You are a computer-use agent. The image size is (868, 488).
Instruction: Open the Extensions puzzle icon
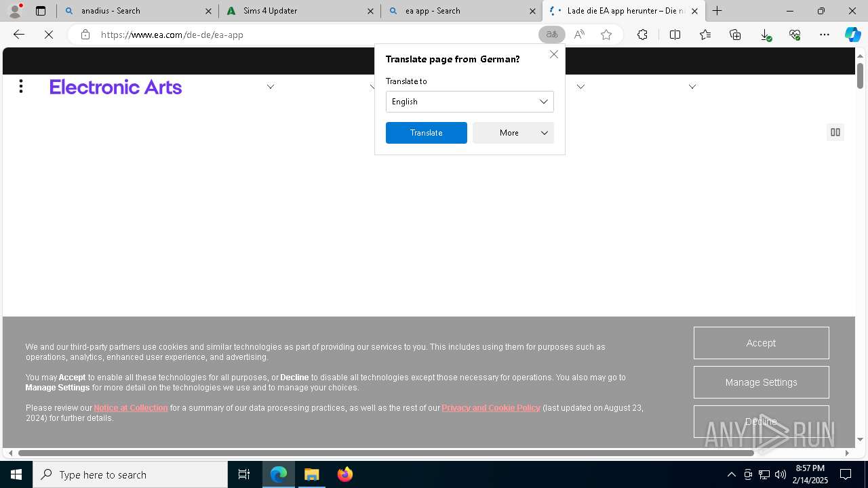(642, 35)
